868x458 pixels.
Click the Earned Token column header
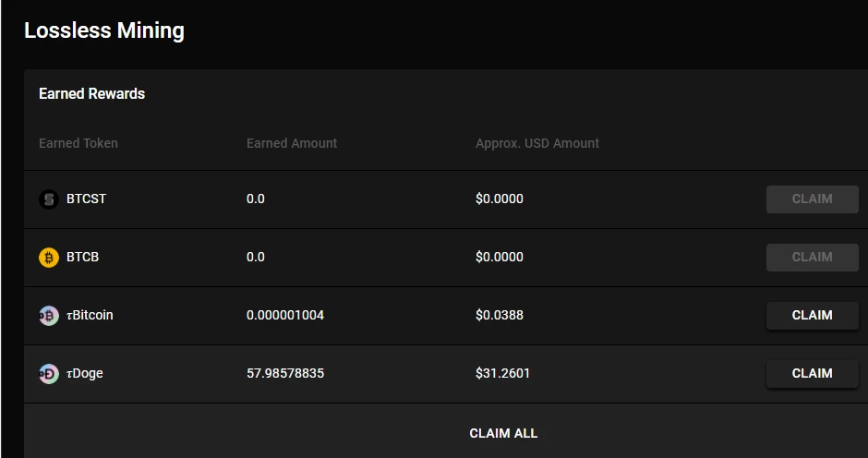coord(78,143)
